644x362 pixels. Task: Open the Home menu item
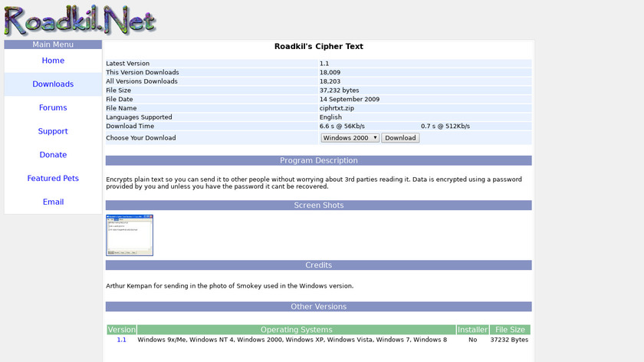click(x=53, y=61)
